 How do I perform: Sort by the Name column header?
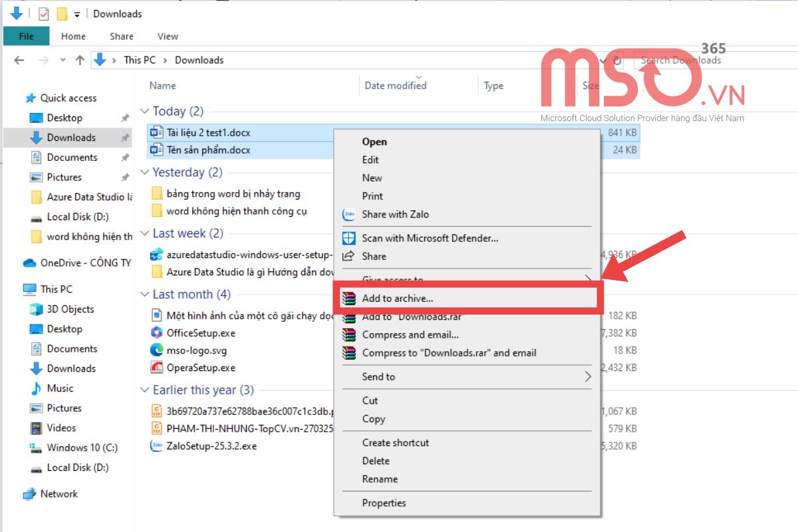tap(163, 85)
